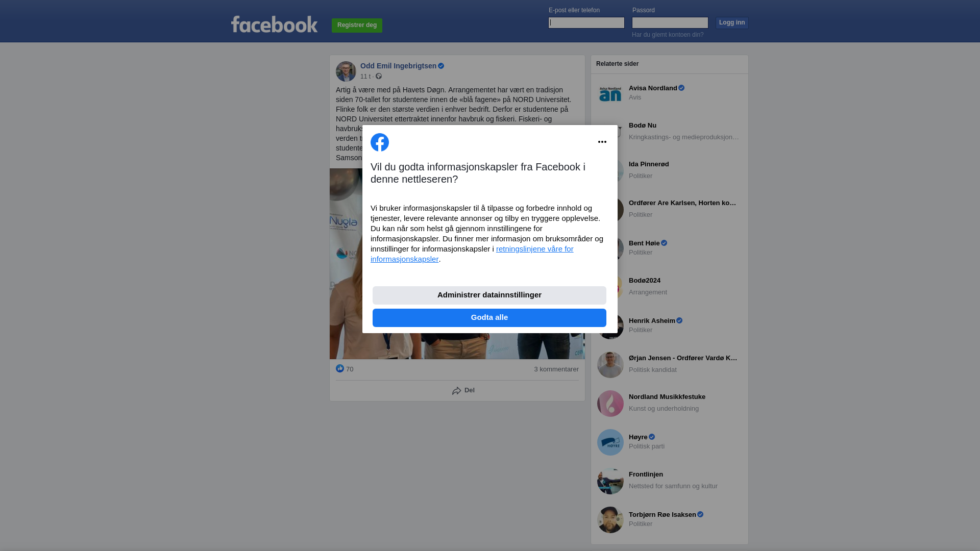The width and height of the screenshot is (980, 551).
Task: Click Administrer datainnstillinger button
Action: tap(489, 295)
